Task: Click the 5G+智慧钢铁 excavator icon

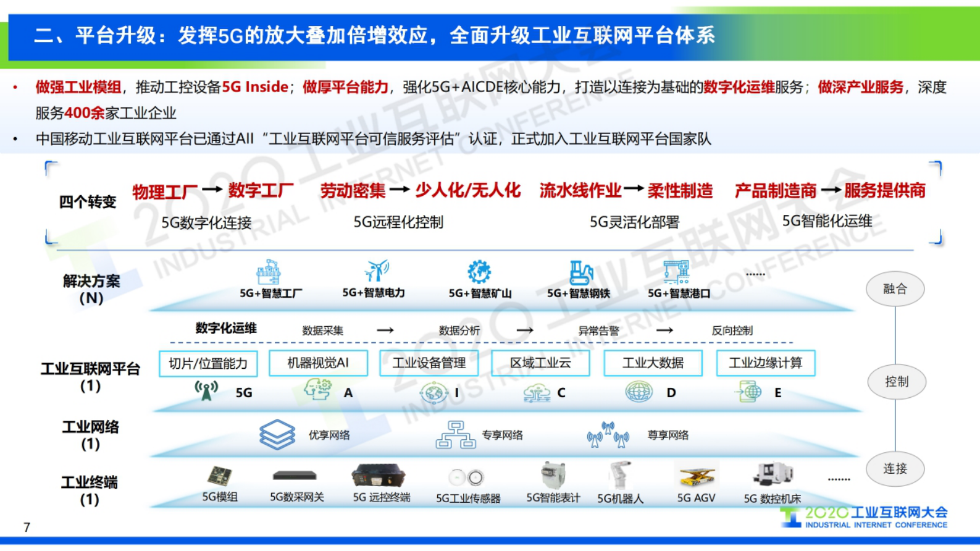Action: [581, 272]
